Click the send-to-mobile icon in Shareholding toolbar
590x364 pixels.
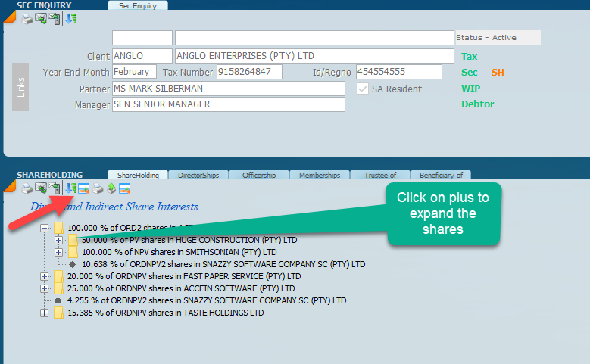55,188
